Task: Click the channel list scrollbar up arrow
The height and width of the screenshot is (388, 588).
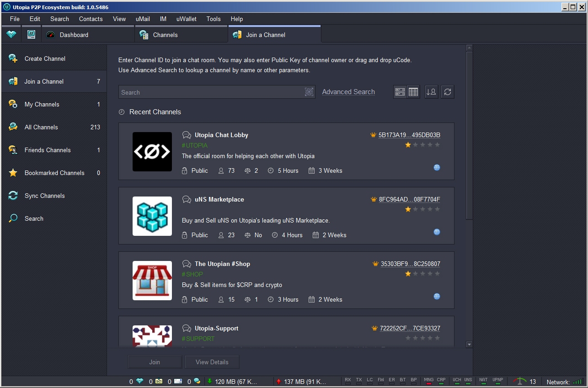Action: pyautogui.click(x=469, y=48)
